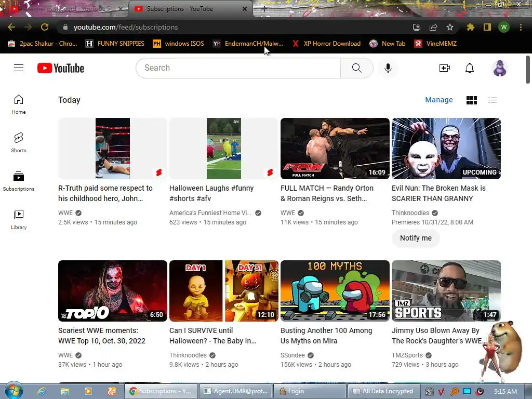Image resolution: width=532 pixels, height=399 pixels.
Task: Open Chrome profile W avatar
Action: (504, 27)
